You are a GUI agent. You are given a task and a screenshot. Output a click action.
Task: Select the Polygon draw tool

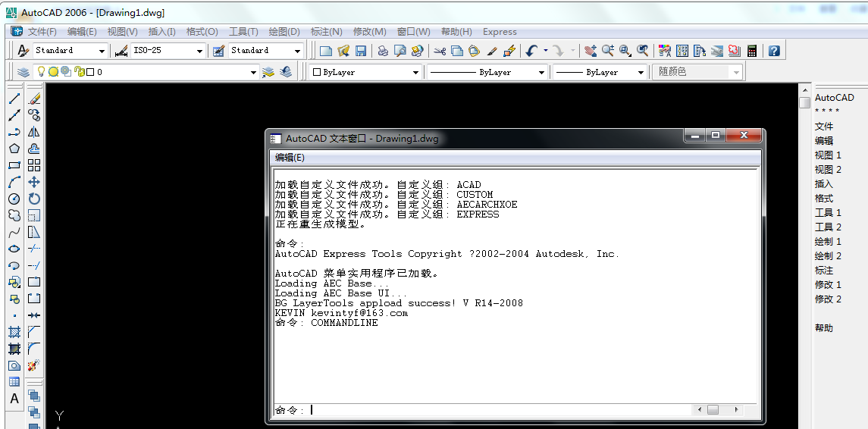point(14,149)
